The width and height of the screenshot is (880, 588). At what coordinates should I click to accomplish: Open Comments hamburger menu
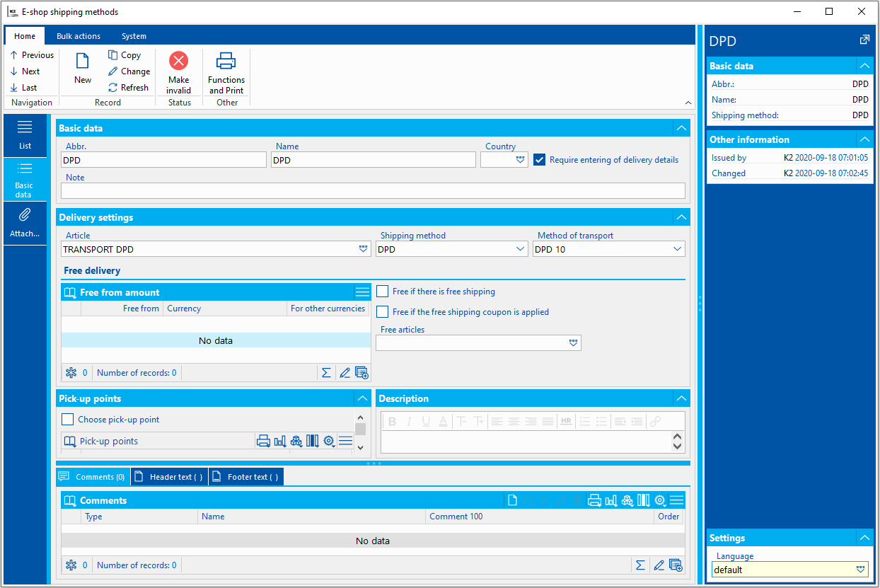point(676,500)
